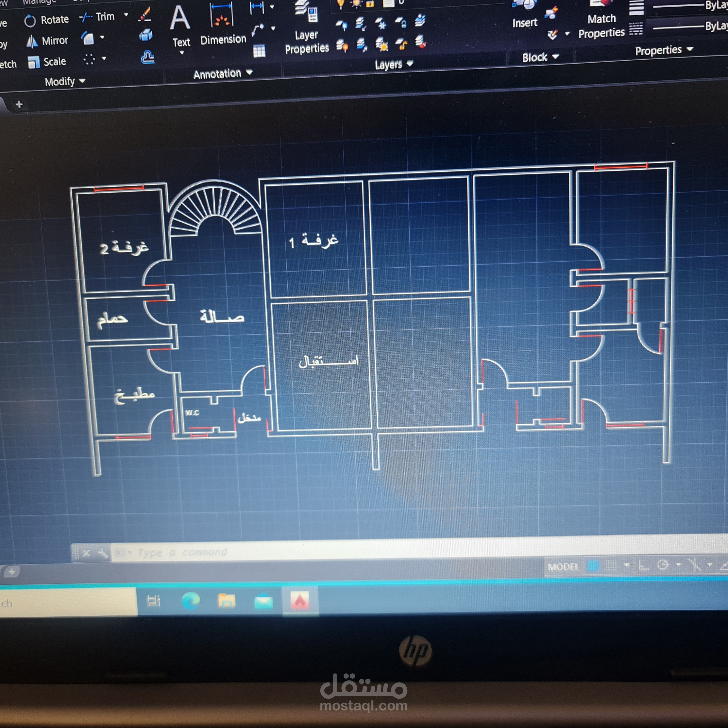Toggle layer lock padlock in layer list
The image size is (728, 728).
(370, 4)
